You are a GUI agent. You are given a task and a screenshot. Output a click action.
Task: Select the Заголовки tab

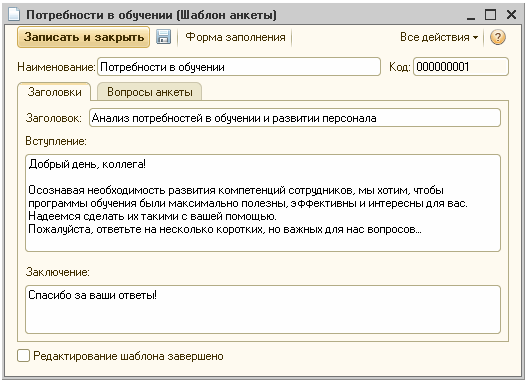tap(54, 92)
